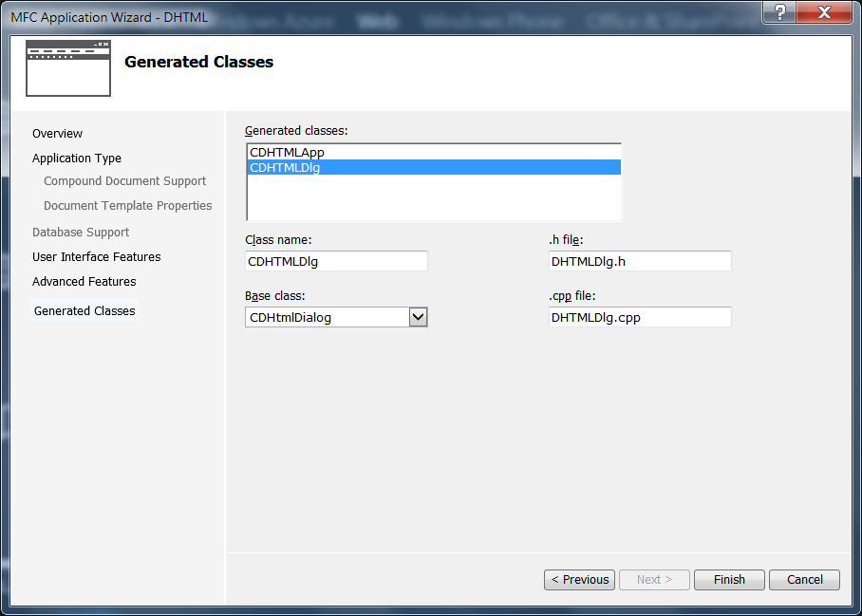Focus the .cpp file input field
The height and width of the screenshot is (616, 862).
640,317
